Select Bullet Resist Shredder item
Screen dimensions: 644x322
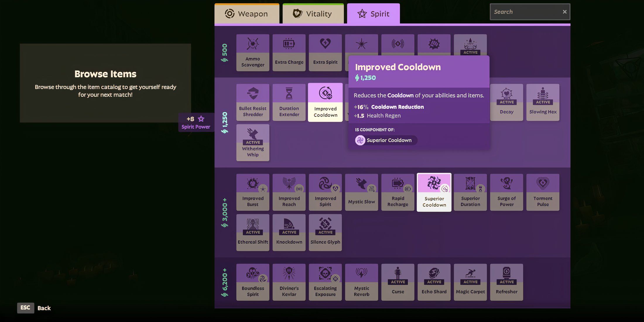click(x=253, y=102)
